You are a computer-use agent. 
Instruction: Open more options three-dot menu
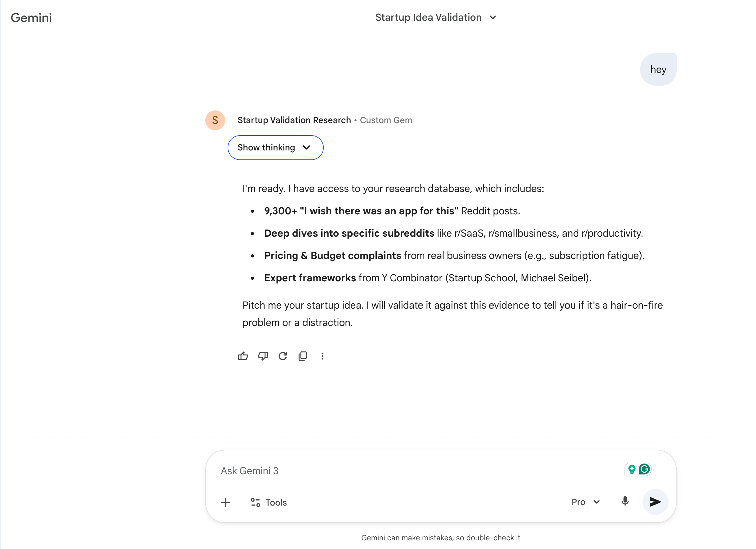pos(322,356)
